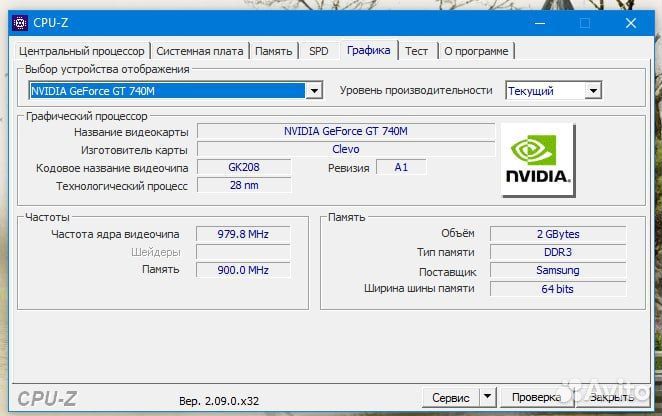Click the 900.0 MHz memory clock value
This screenshot has width=662, height=416.
(x=243, y=270)
